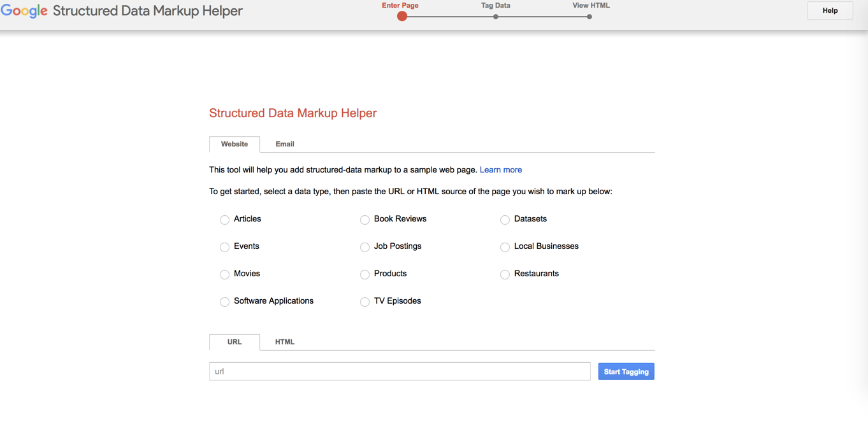This screenshot has width=868, height=424.
Task: Click inside the url text field
Action: click(400, 371)
